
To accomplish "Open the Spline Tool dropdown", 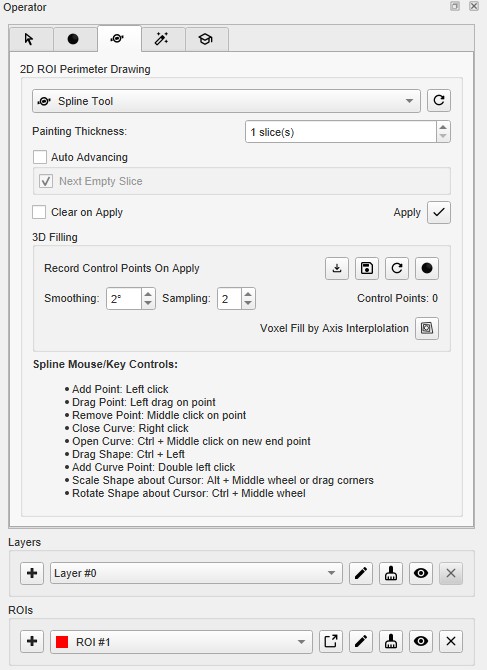I will coord(226,101).
